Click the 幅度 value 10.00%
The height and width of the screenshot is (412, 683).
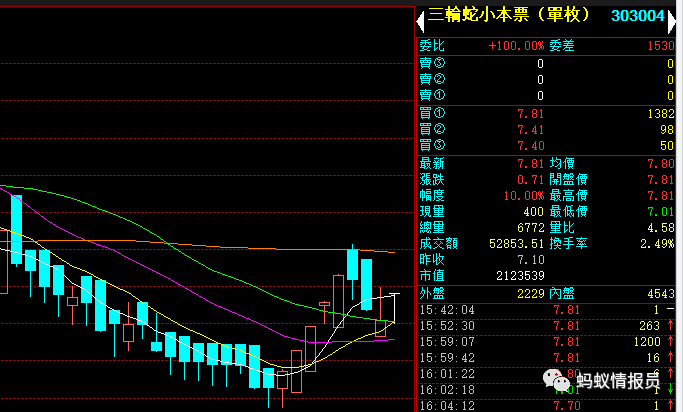point(524,196)
